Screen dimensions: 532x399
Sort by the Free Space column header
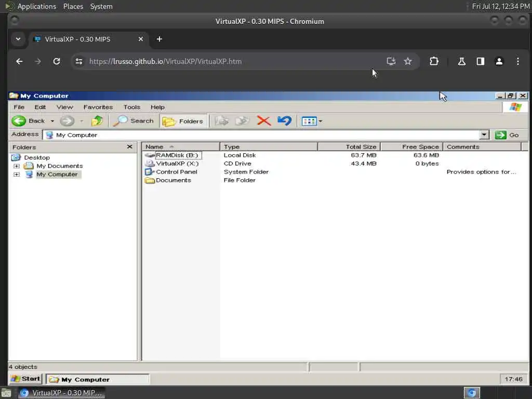[411, 147]
